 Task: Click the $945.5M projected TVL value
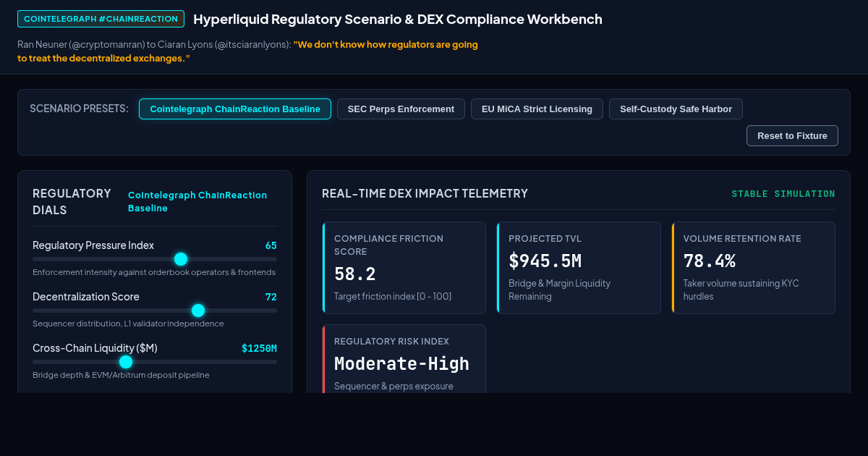(x=545, y=261)
